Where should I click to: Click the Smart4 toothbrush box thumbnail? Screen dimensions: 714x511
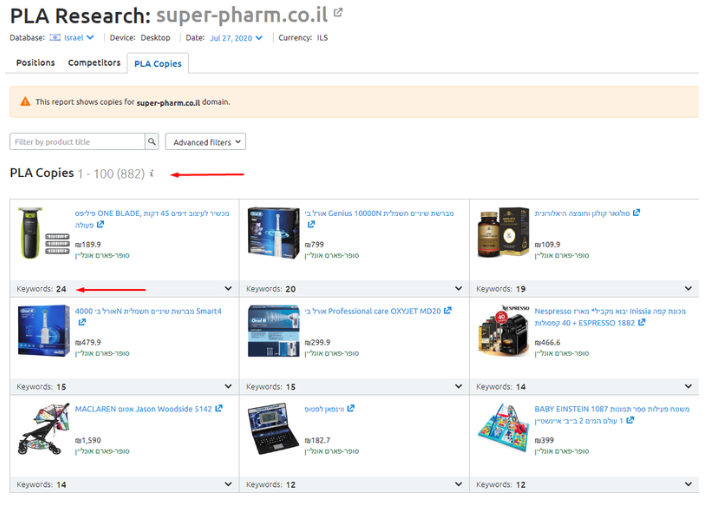(x=43, y=331)
